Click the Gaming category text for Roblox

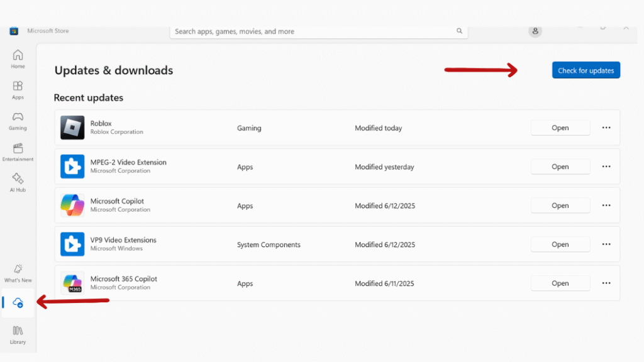tap(249, 128)
